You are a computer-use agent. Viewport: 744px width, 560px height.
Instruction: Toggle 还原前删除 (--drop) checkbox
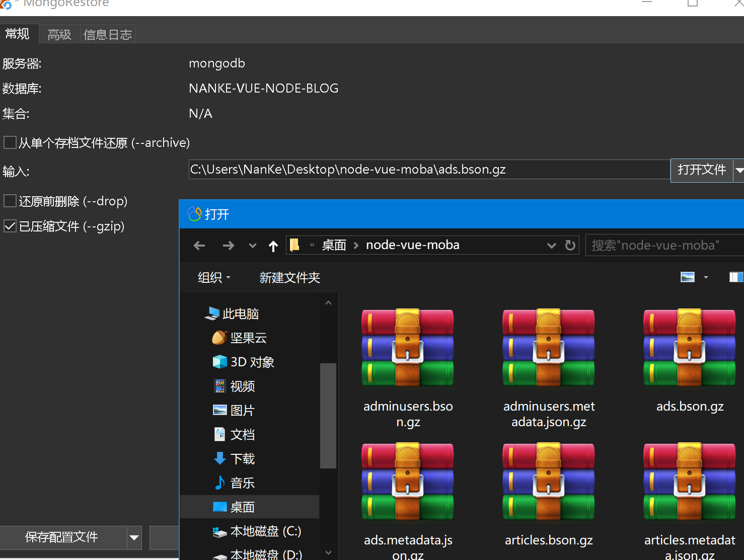(10, 201)
